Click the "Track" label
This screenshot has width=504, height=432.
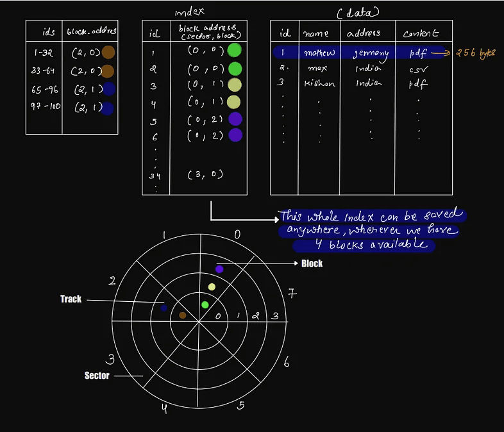[x=71, y=299]
